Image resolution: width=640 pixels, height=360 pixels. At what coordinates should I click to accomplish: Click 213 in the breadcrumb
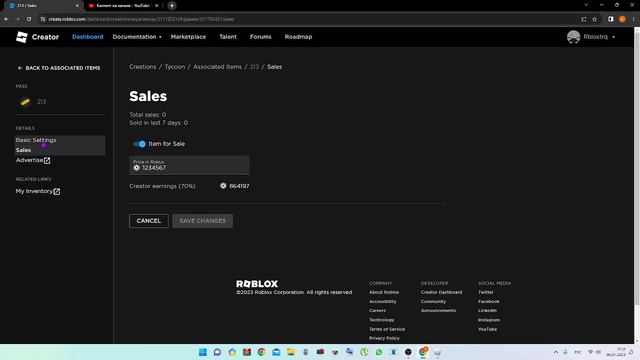(254, 67)
